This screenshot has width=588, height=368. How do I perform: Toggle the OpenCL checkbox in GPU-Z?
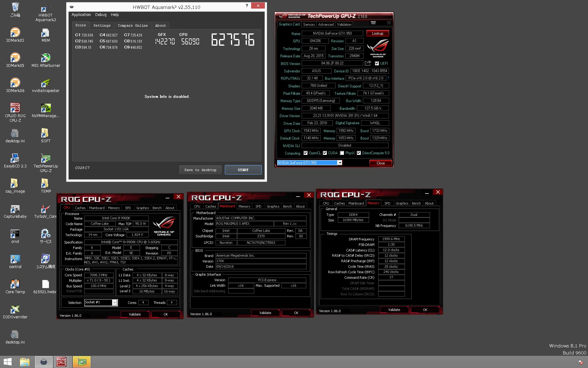pos(305,153)
